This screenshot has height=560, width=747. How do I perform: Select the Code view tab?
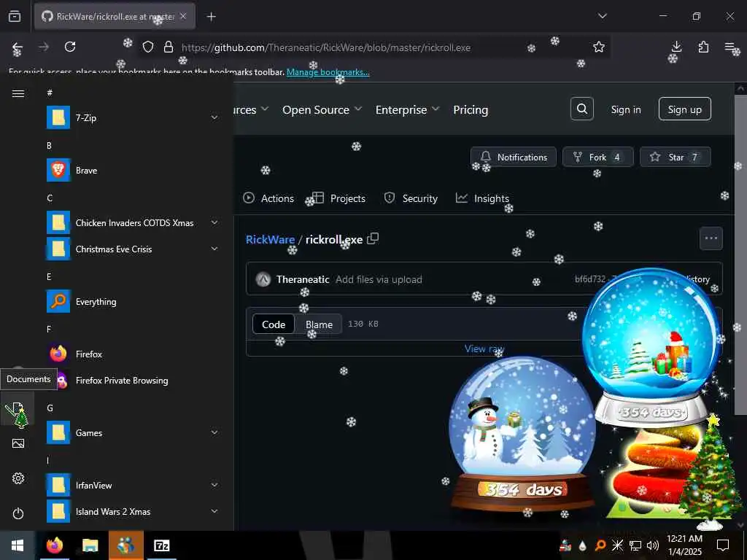[x=274, y=324]
